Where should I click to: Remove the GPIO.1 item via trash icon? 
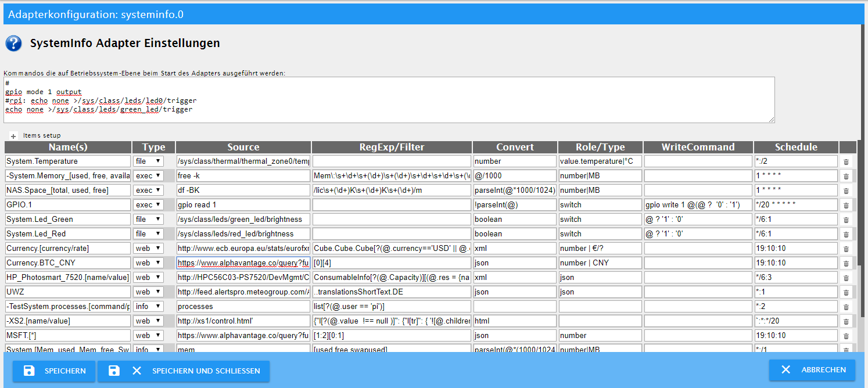pyautogui.click(x=846, y=205)
